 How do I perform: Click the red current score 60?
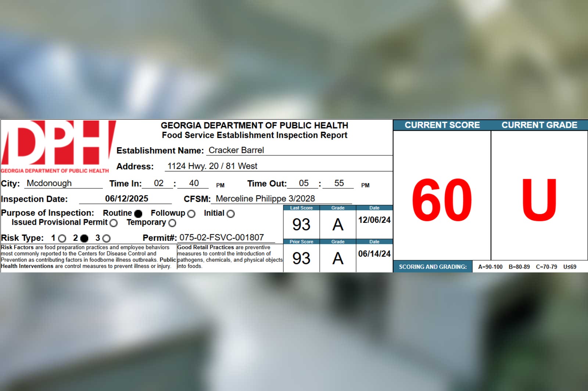pos(442,200)
